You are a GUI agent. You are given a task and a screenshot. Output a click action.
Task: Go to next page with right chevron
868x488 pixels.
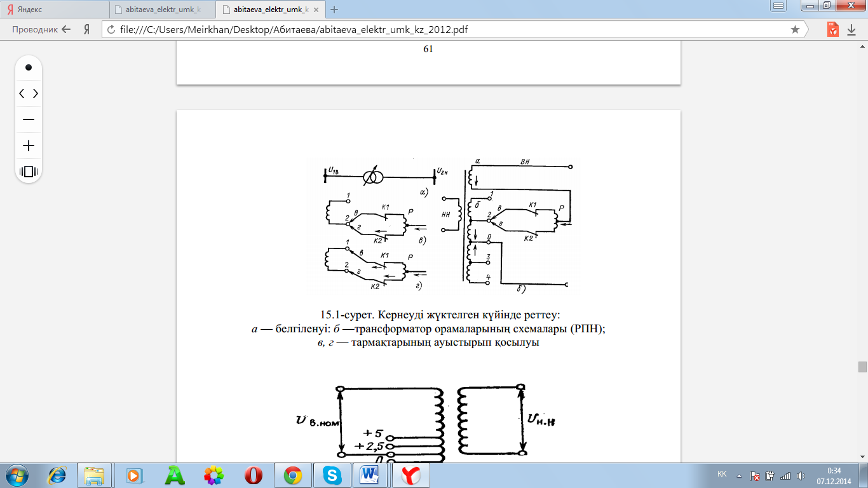coord(36,93)
